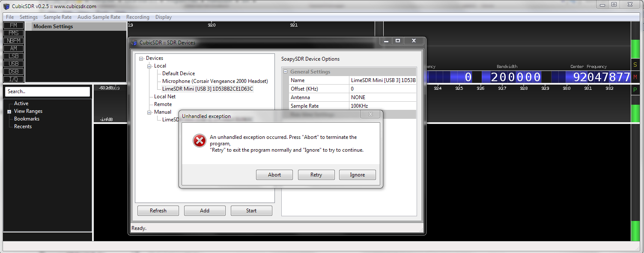Select Recents in bookmarks panel
The width and height of the screenshot is (644, 253).
tap(23, 126)
